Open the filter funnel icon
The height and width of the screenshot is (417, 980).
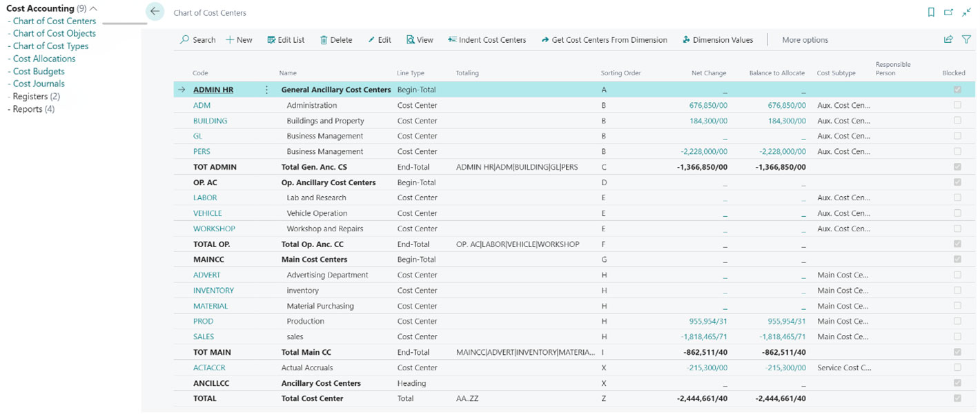[966, 40]
